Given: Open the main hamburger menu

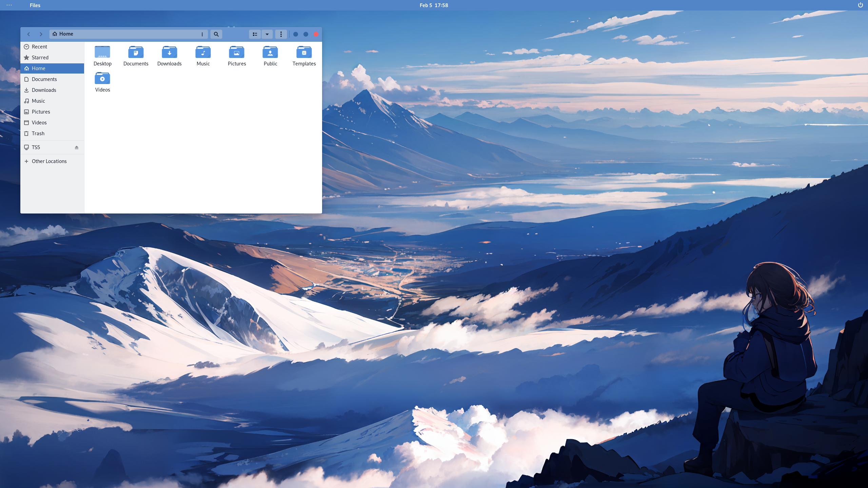Looking at the screenshot, I should coord(281,34).
